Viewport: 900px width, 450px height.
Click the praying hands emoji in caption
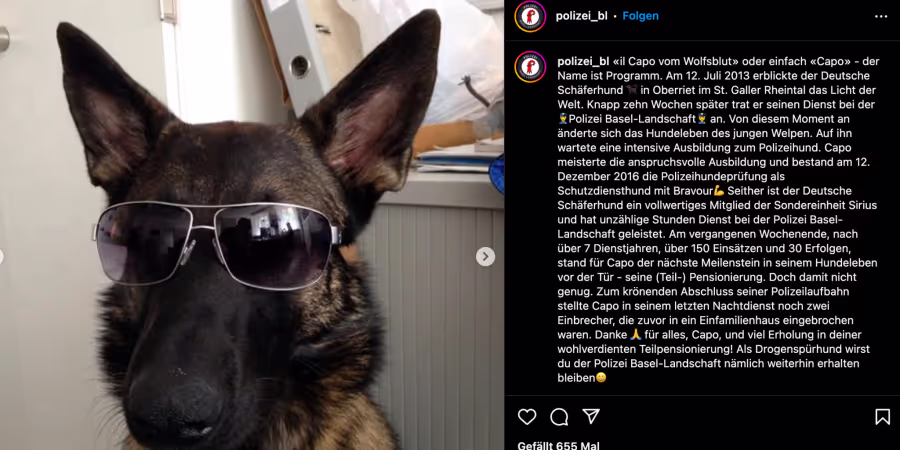[x=635, y=335]
